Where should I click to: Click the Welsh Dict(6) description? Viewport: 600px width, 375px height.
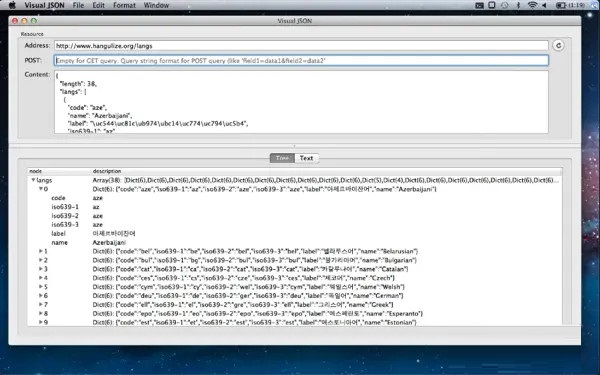point(249,287)
